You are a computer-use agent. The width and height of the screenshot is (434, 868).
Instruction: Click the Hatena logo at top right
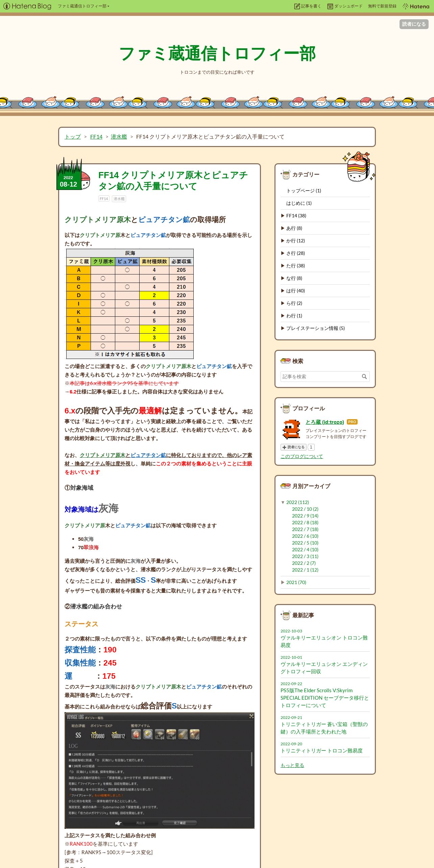(416, 6)
